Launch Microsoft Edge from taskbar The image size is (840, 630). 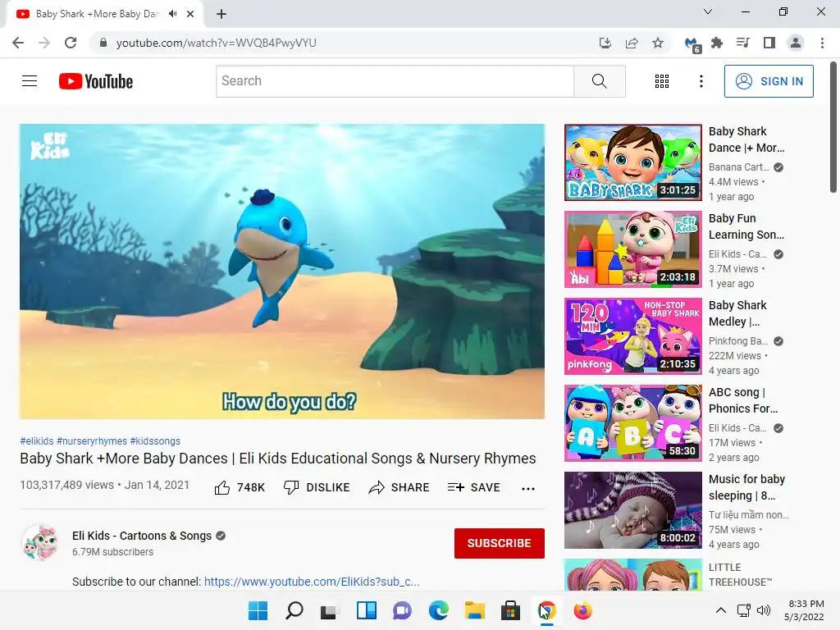point(439,610)
